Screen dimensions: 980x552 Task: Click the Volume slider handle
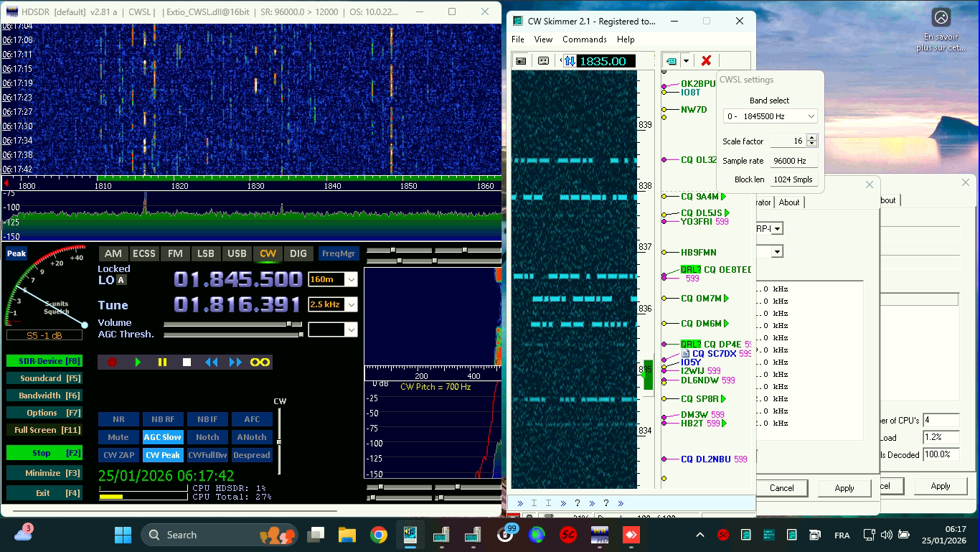(x=290, y=324)
